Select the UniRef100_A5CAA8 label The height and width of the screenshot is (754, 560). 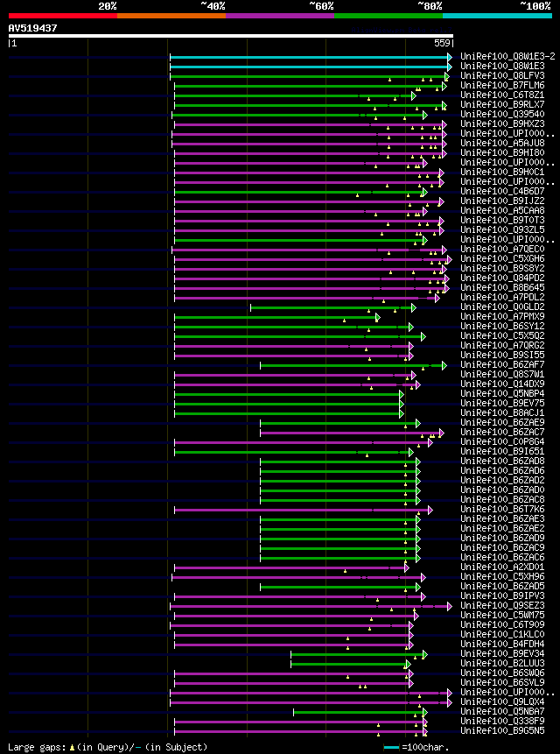[x=503, y=211]
